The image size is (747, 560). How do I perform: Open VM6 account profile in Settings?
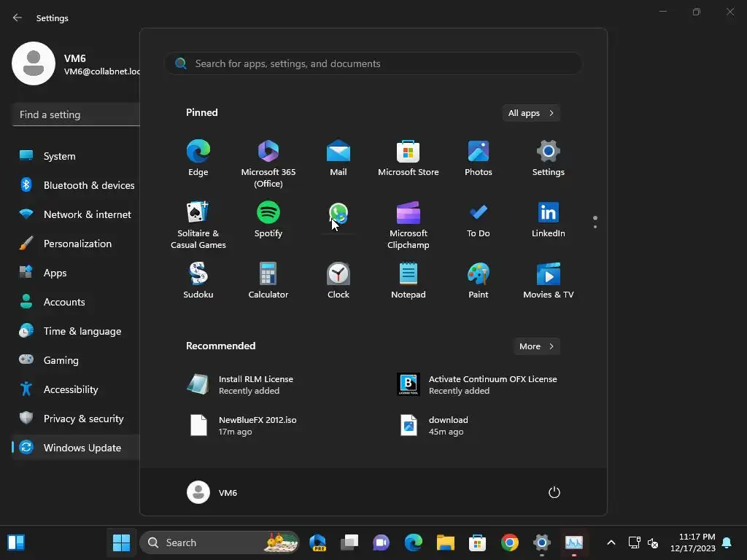point(75,64)
